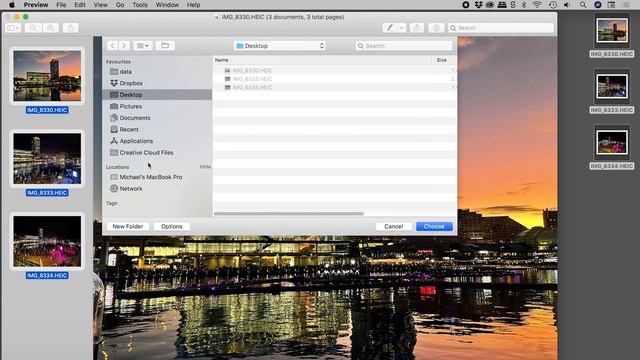Open the sidebar view menu in Preview toolbar
Screen dimensions: 640x360
[13, 28]
